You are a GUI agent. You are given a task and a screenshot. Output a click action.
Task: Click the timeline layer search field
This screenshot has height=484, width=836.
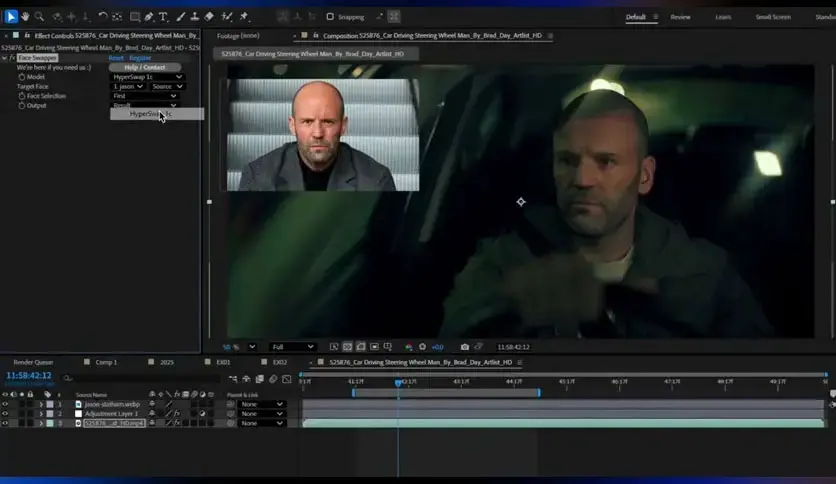[x=141, y=378]
